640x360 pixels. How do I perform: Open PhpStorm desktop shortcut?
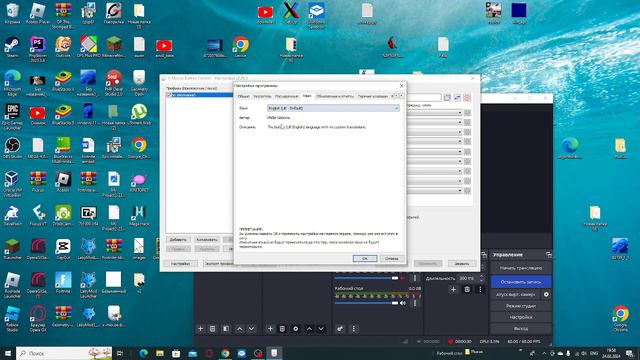click(38, 49)
